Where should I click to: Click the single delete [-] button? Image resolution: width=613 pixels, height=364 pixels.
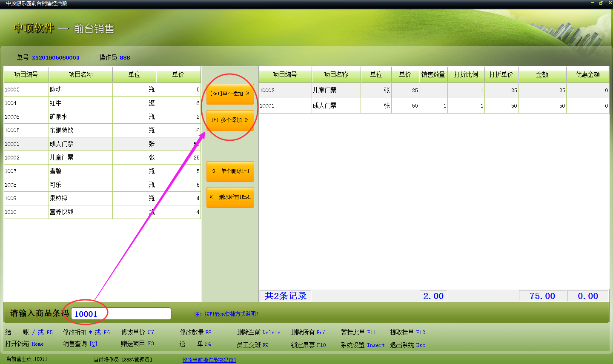pos(230,171)
